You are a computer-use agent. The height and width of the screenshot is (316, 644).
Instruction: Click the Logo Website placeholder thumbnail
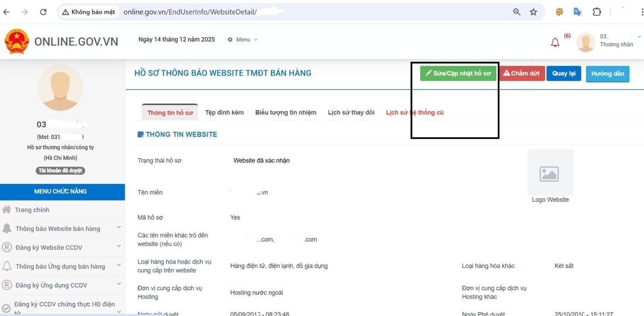point(550,173)
